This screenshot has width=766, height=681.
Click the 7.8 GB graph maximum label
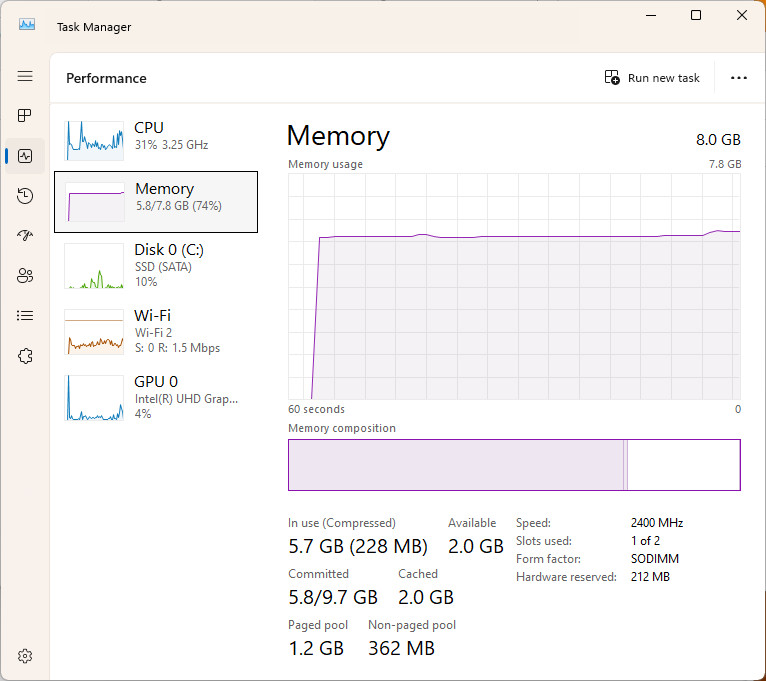pos(725,164)
